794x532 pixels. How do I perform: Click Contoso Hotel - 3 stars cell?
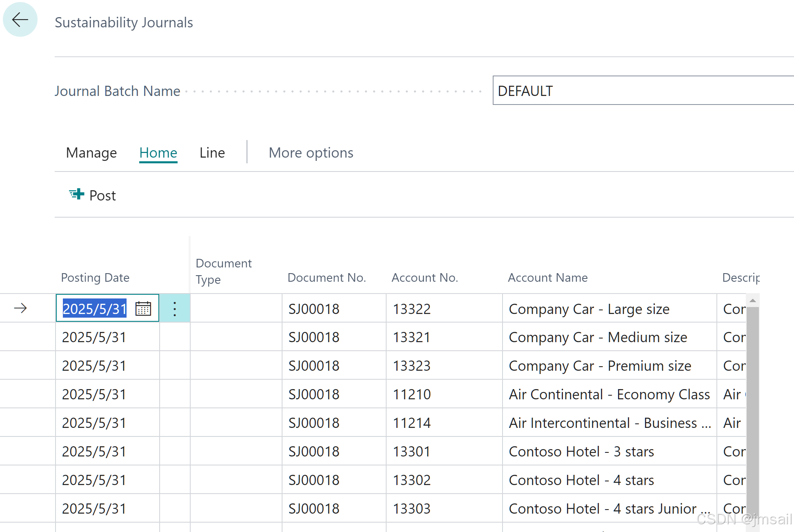coord(610,452)
